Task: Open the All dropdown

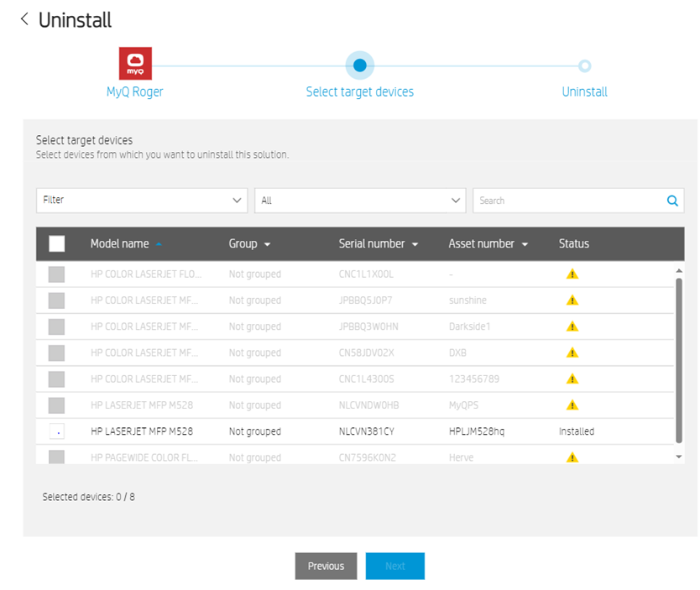Action: [359, 200]
